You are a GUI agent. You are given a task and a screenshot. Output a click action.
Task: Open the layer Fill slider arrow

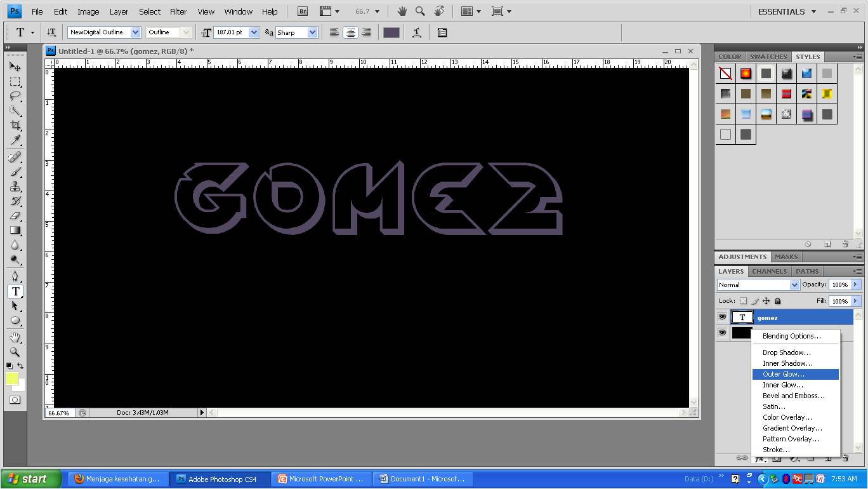pyautogui.click(x=856, y=301)
